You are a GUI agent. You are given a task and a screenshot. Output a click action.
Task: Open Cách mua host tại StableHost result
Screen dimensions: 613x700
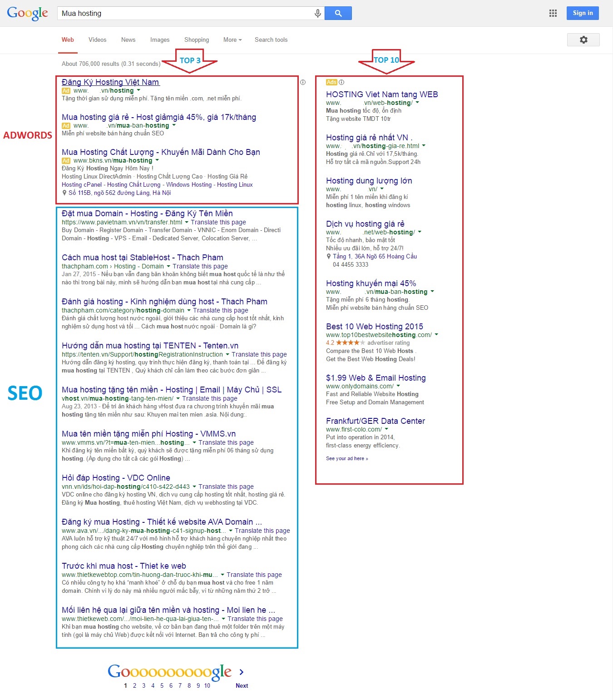pyautogui.click(x=142, y=258)
